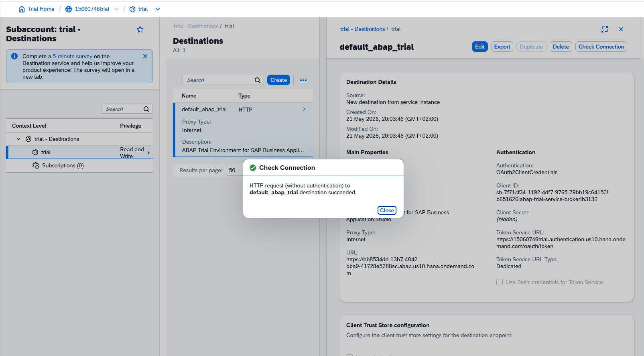
Task: Open the trial breadcrumb dropdown chevron
Action: coord(158,9)
